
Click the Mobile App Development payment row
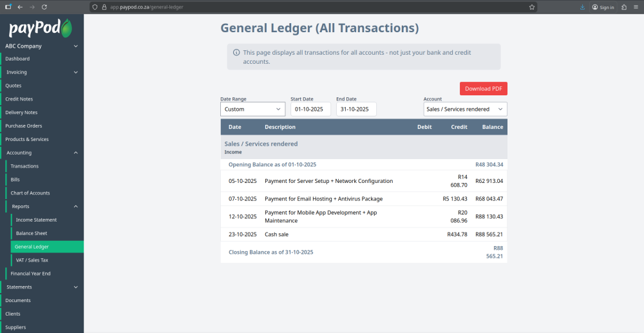364,217
